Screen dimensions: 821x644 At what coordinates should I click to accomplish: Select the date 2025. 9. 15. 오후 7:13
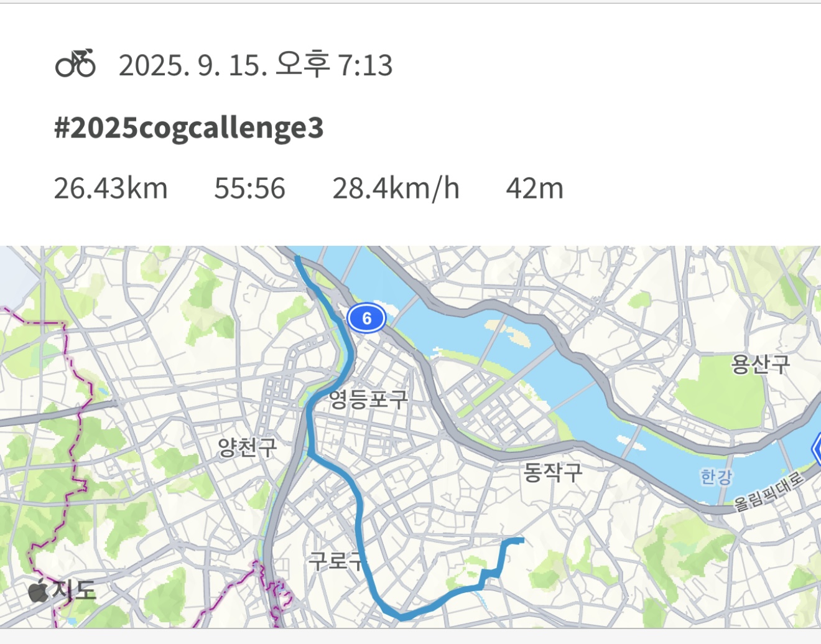pos(255,65)
